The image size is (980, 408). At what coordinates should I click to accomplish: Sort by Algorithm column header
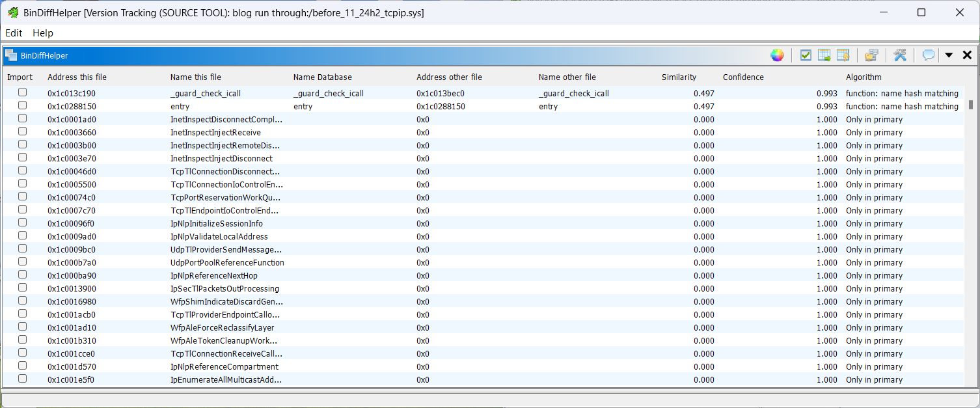pos(864,77)
